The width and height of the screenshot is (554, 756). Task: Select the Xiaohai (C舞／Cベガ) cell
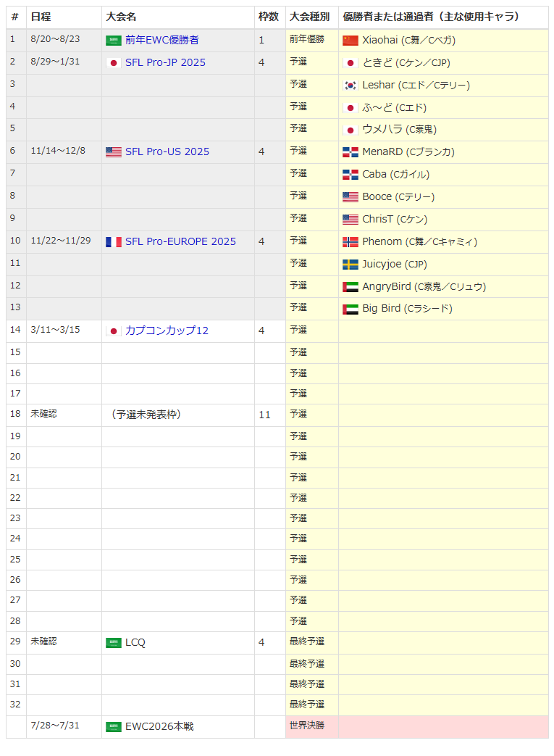pyautogui.click(x=443, y=41)
